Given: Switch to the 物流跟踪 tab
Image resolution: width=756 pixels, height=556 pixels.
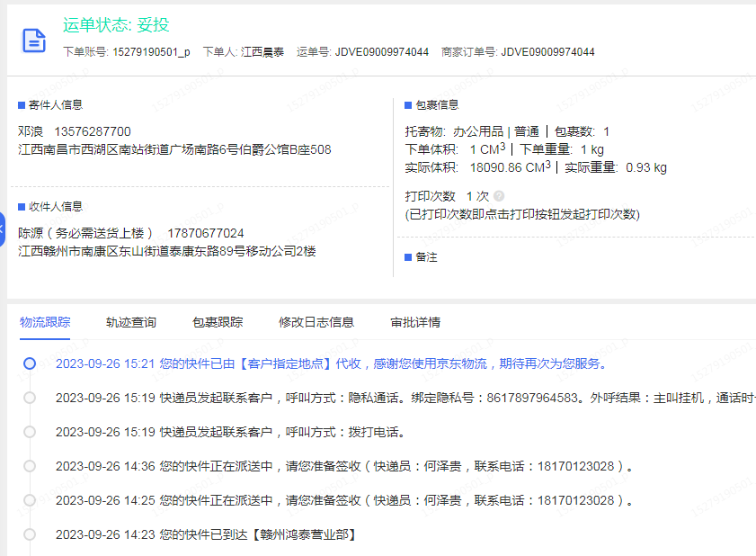Looking at the screenshot, I should pos(45,322).
